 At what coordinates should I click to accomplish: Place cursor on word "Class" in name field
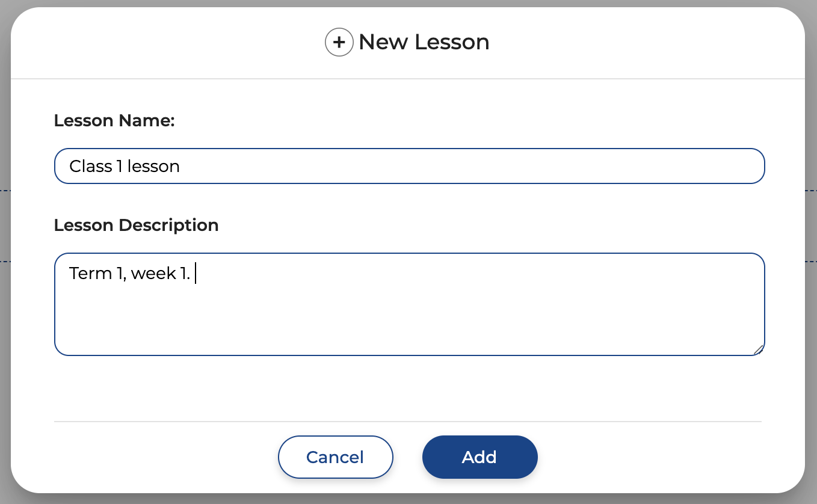(90, 166)
